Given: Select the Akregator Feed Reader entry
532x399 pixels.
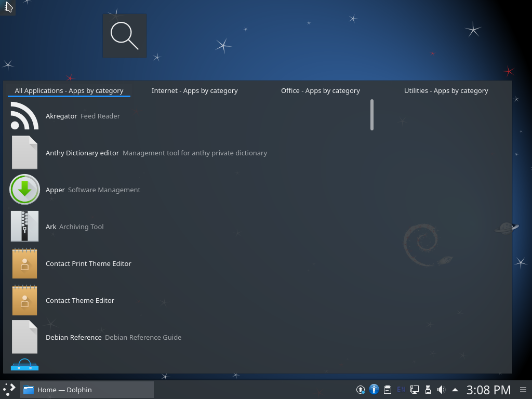Looking at the screenshot, I should pyautogui.click(x=189, y=116).
